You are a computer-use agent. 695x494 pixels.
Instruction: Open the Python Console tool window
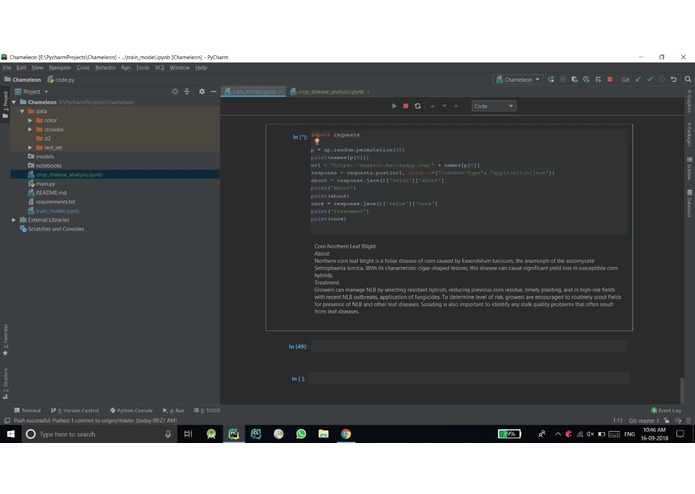click(131, 411)
